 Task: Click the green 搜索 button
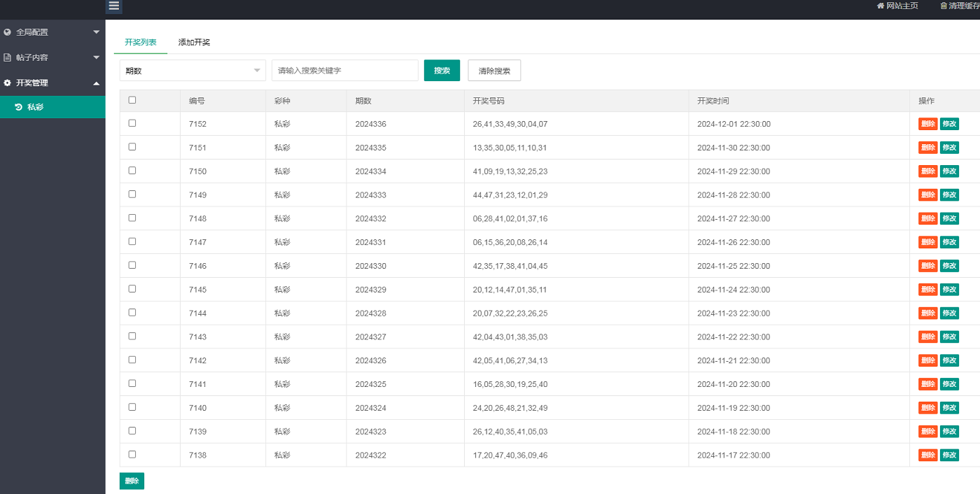coord(442,71)
